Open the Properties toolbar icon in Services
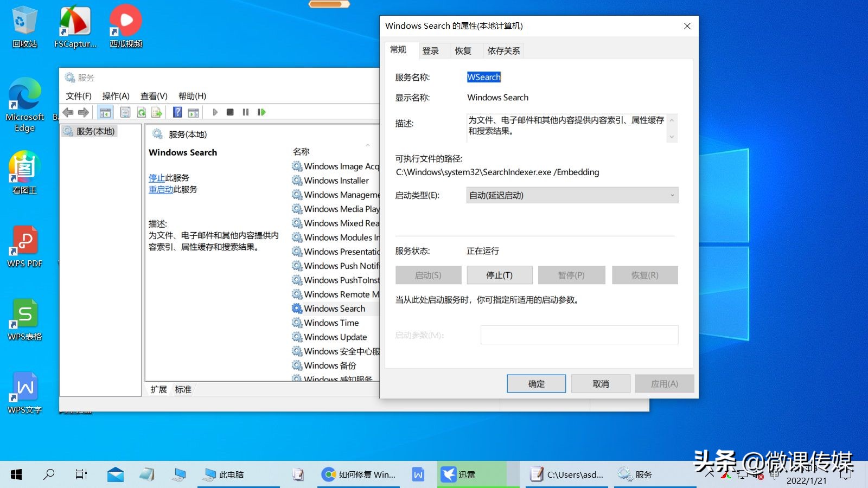868x488 pixels. (125, 112)
